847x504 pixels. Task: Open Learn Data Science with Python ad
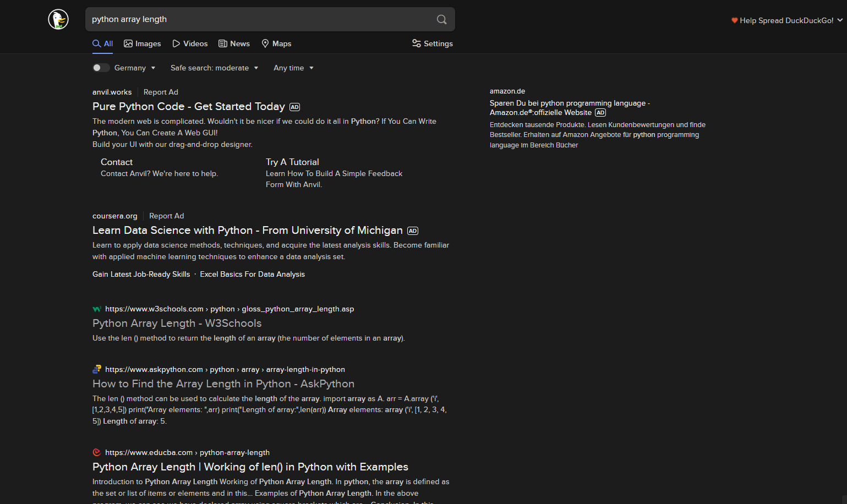(x=248, y=230)
